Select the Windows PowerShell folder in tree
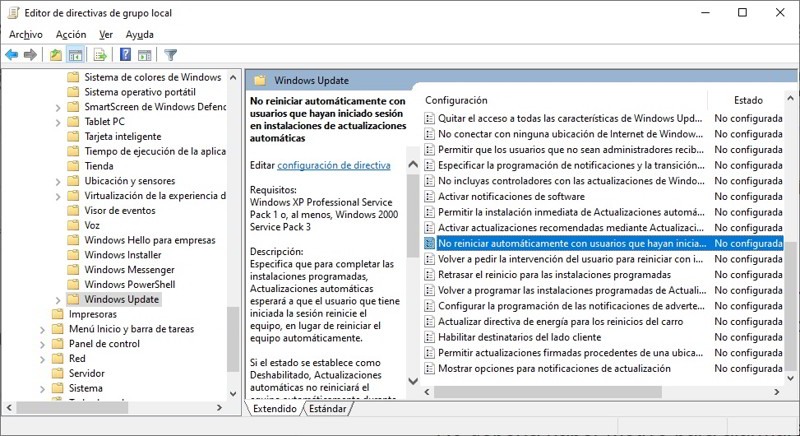This screenshot has width=800, height=436. click(130, 284)
